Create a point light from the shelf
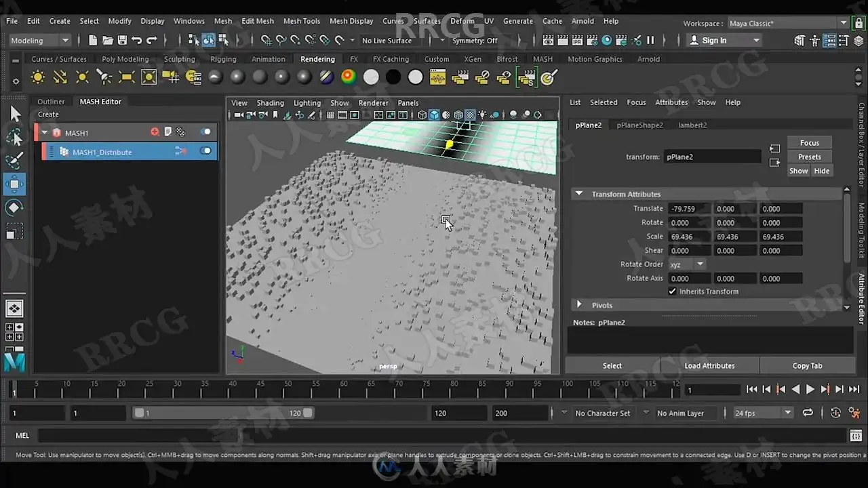 (83, 77)
